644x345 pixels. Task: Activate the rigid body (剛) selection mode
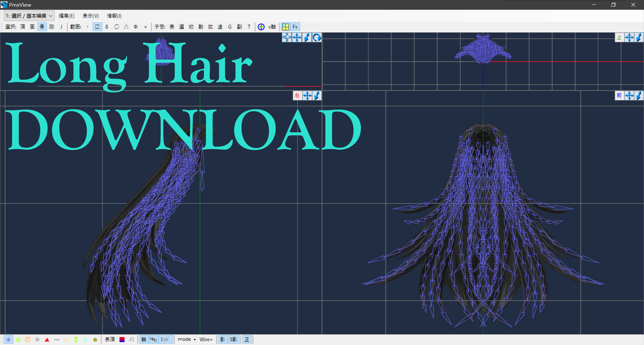[51, 27]
